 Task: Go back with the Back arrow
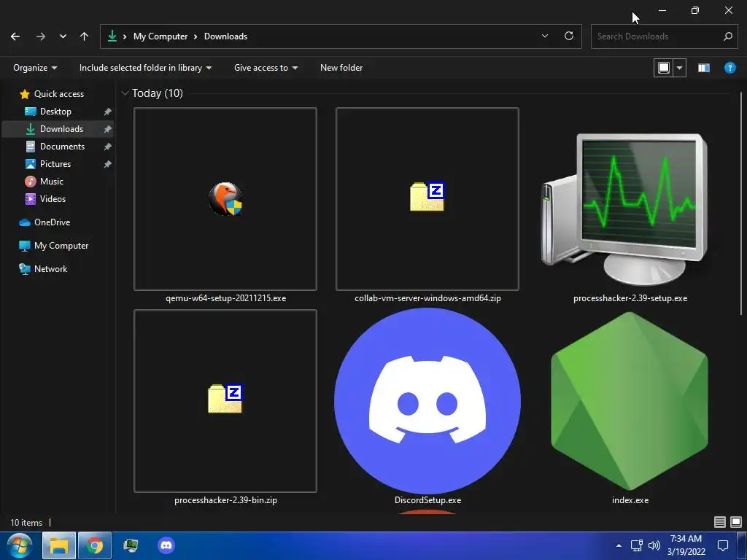(x=15, y=36)
